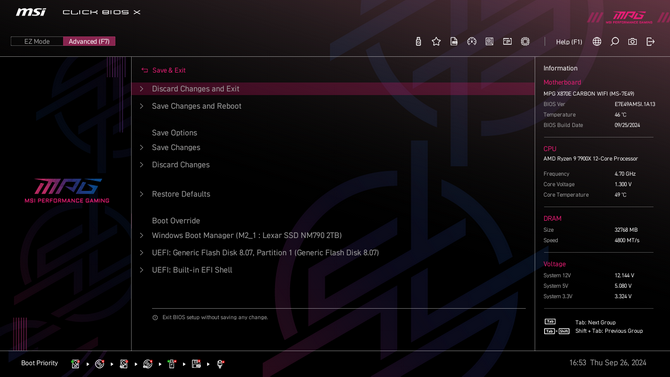Click the AMD Ryzen 9 7900X processor name
Screen dimensions: 670x377
[590, 159]
